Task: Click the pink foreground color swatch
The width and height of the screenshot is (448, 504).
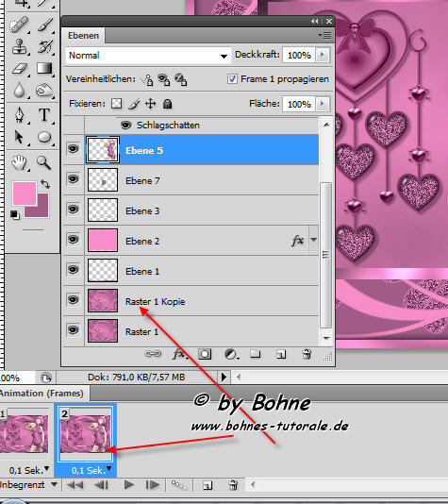Action: (25, 193)
